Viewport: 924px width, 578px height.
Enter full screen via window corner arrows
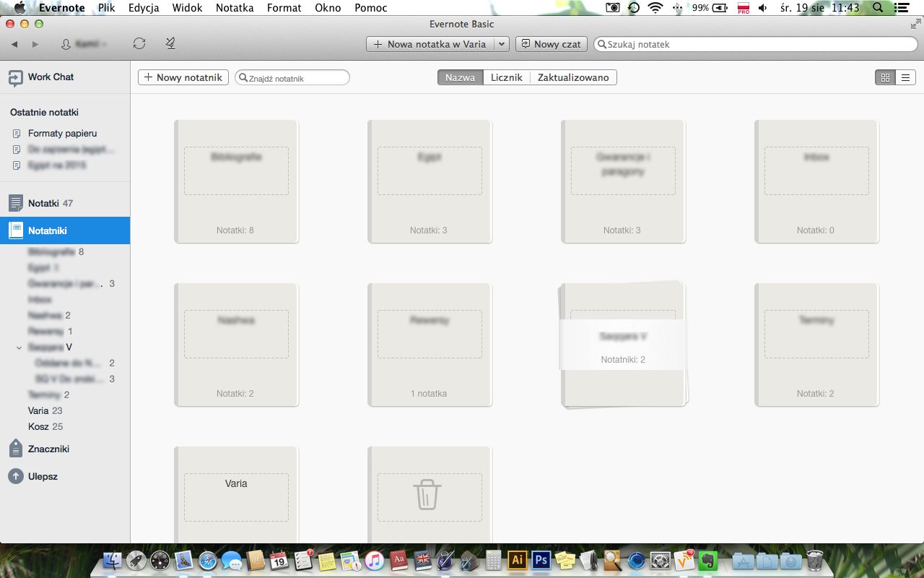pos(915,24)
